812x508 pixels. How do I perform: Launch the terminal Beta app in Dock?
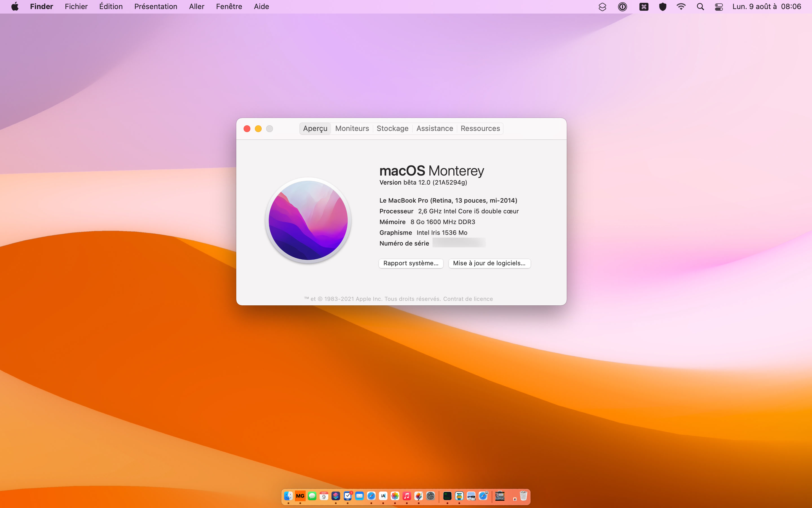pyautogui.click(x=447, y=496)
